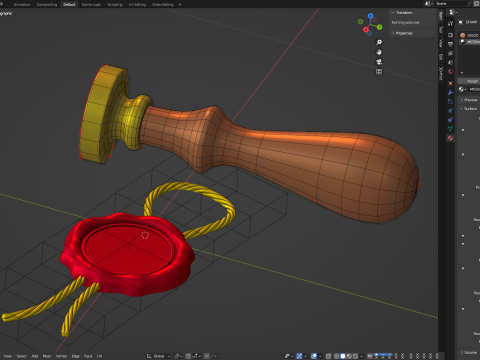Viewport: 480px width, 360px height.
Task: Open the Output properties tab icon
Action: (451, 44)
